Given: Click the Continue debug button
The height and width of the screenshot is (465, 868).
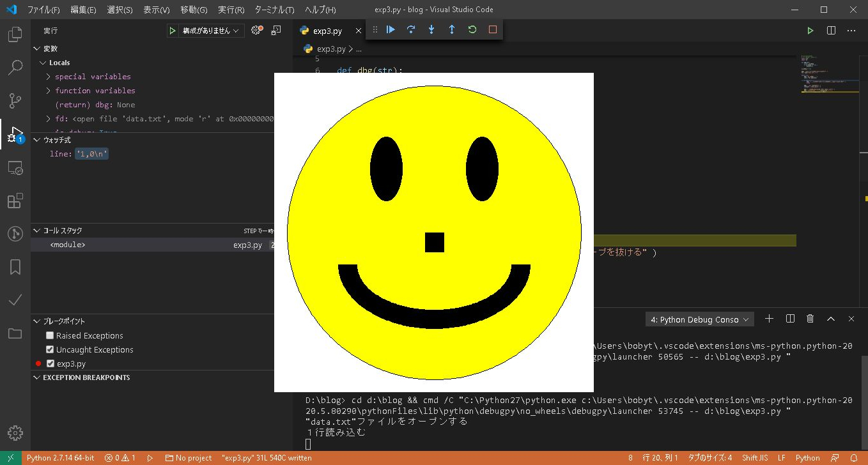Looking at the screenshot, I should point(391,29).
